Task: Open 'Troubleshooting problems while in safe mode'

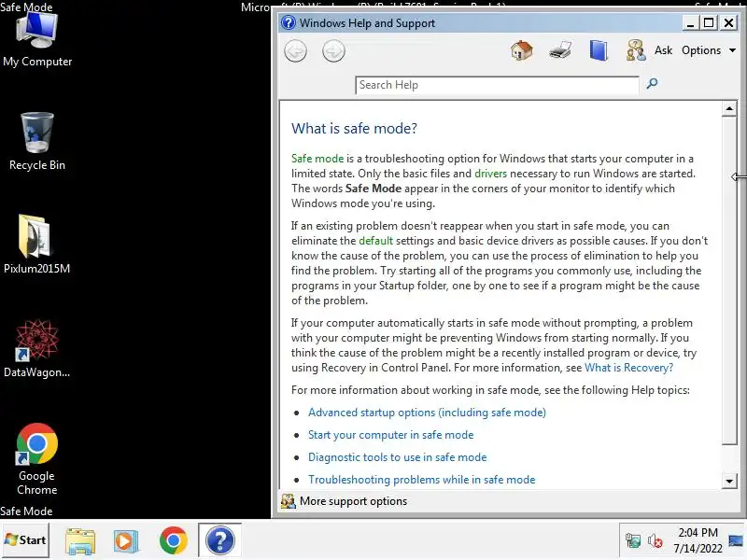Action: (422, 480)
